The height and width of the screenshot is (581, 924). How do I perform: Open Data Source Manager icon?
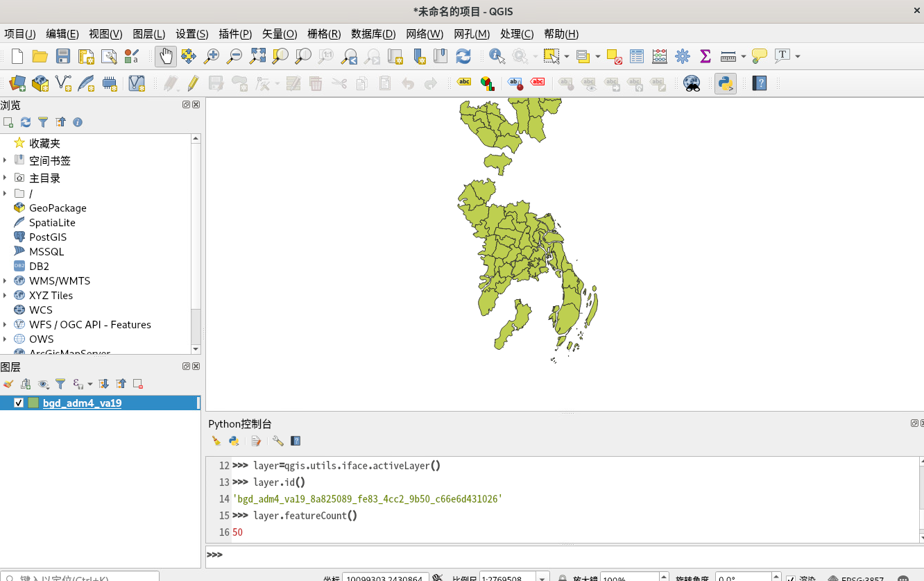click(17, 84)
